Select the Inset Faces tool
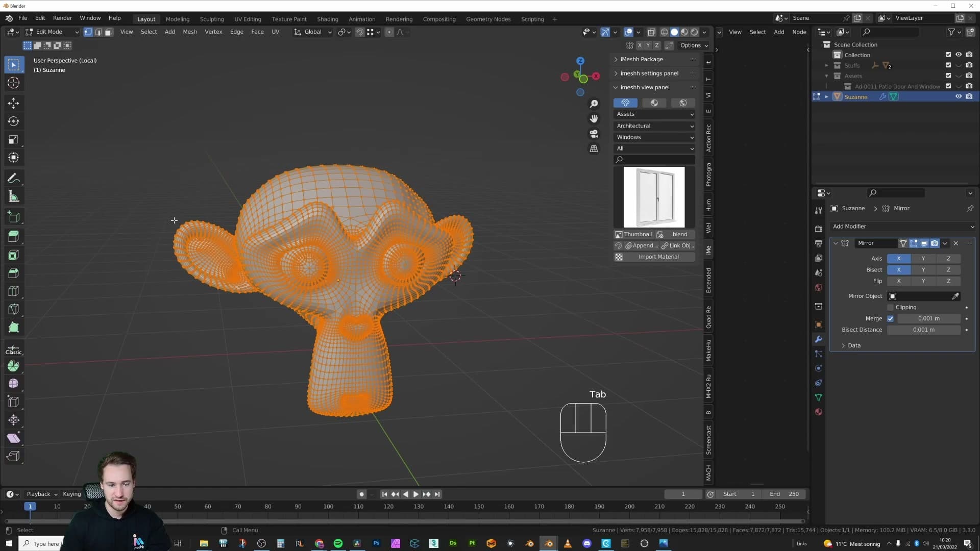The height and width of the screenshot is (551, 980). tap(14, 255)
